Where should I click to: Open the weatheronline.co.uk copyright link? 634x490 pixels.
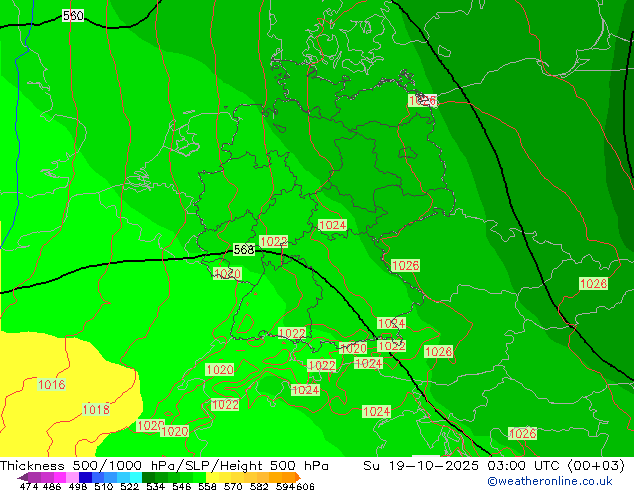pos(550,481)
